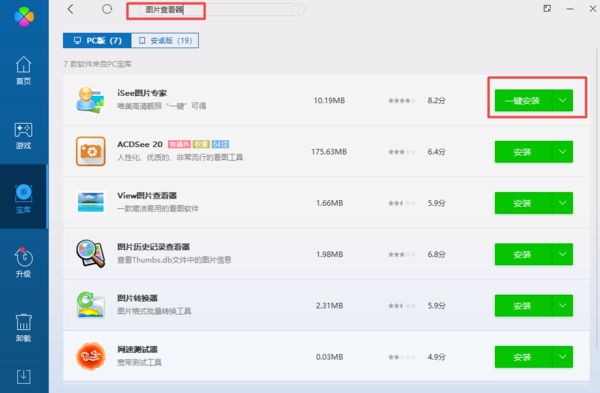The height and width of the screenshot is (393, 600).
Task: Open the 网速测试器 title
Action: [137, 349]
